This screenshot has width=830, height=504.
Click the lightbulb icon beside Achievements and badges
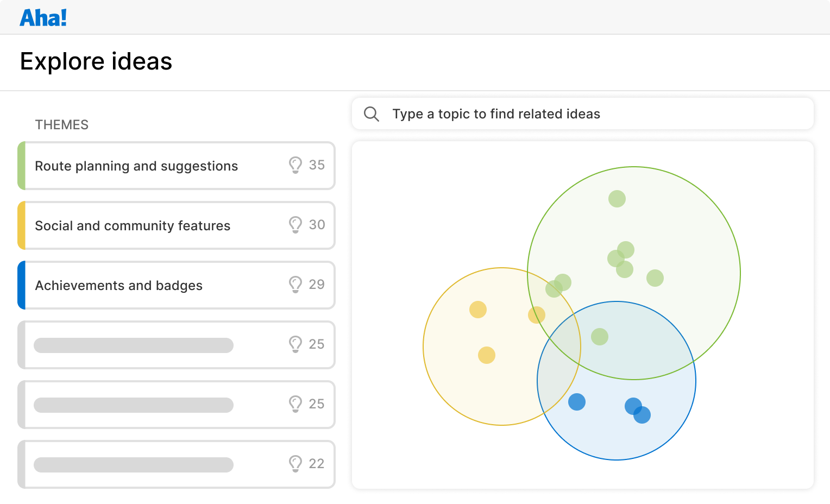point(295,285)
